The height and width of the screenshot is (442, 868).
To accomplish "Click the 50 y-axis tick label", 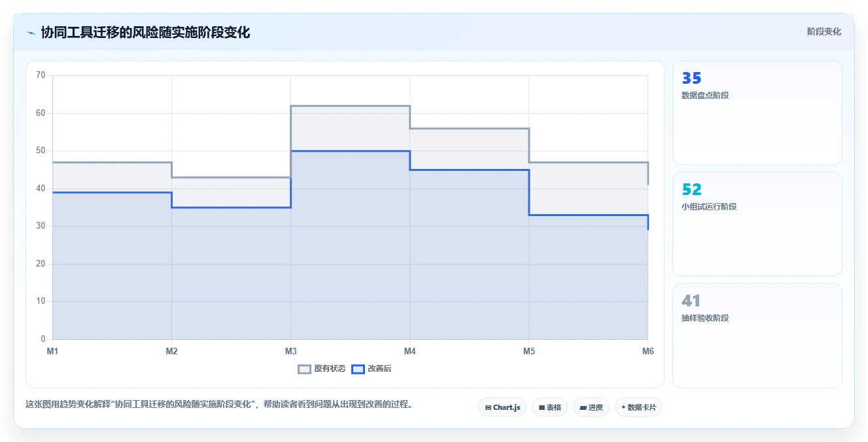I will click(x=41, y=151).
